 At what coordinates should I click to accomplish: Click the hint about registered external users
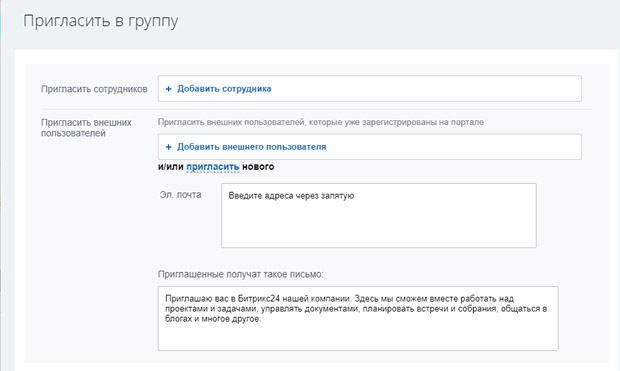pos(321,122)
